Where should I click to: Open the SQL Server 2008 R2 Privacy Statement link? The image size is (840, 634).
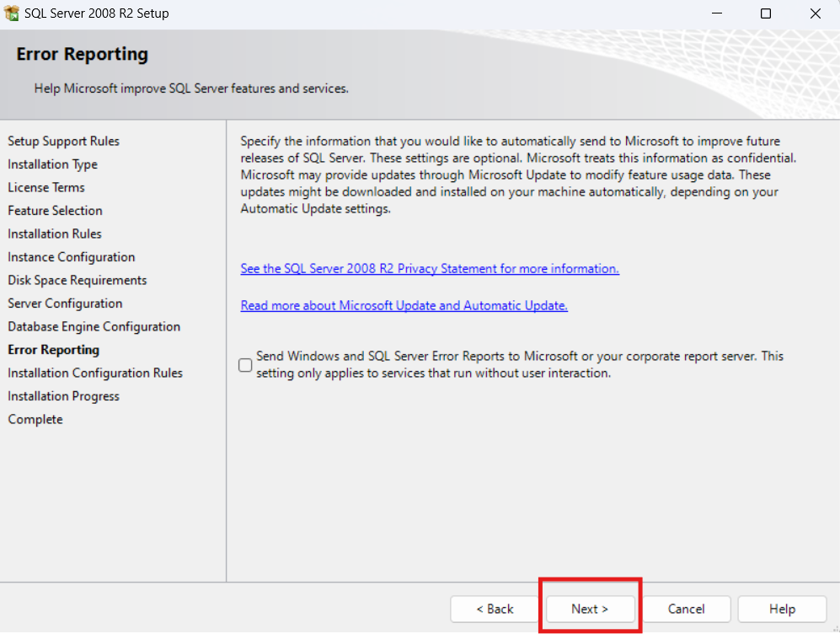pyautogui.click(x=430, y=268)
